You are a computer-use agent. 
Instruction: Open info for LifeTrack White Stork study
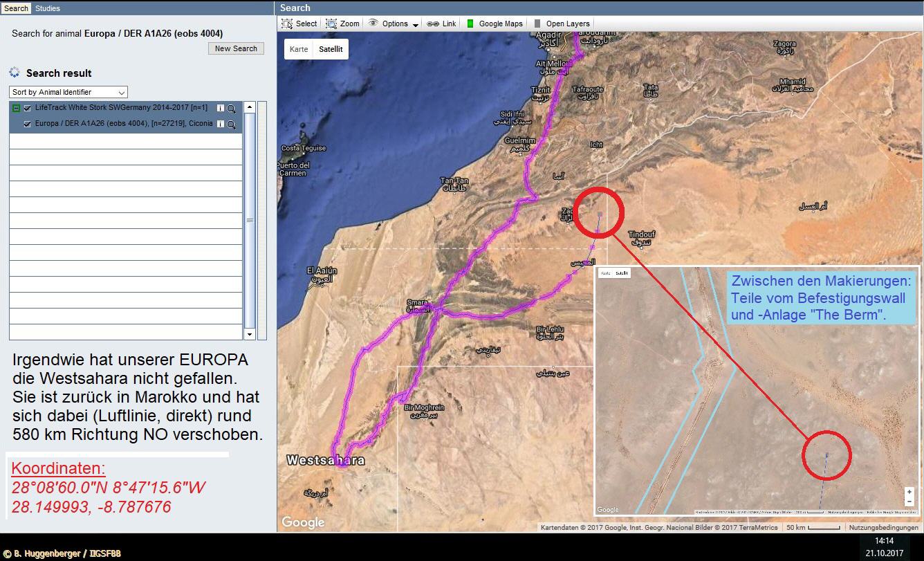click(221, 109)
